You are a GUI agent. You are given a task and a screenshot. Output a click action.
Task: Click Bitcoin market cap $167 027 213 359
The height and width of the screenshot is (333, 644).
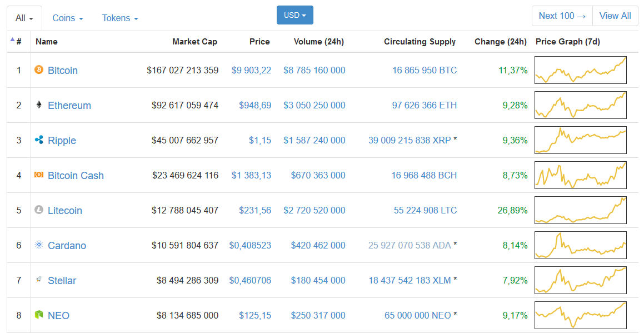(x=182, y=70)
